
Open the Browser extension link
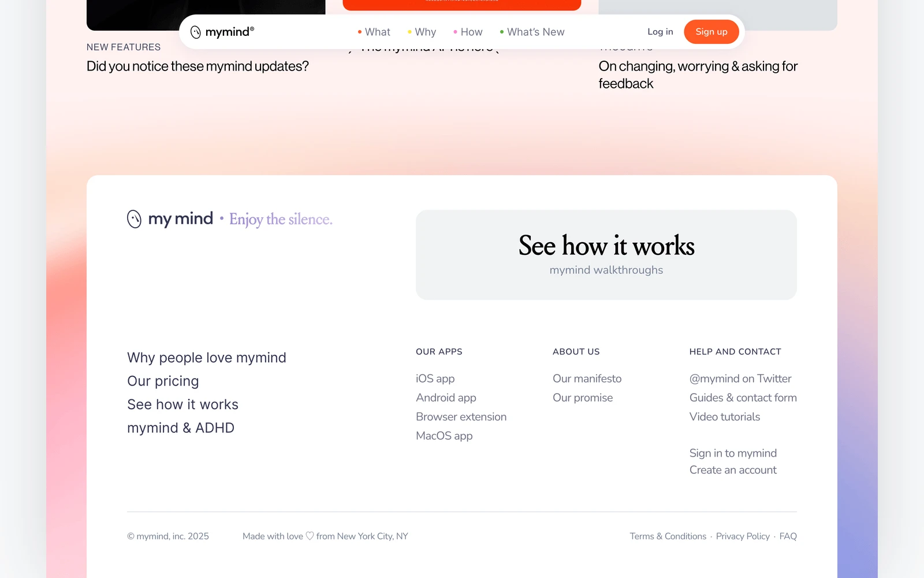pos(461,417)
